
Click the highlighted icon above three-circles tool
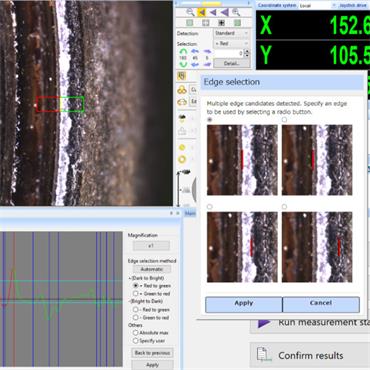point(182,76)
